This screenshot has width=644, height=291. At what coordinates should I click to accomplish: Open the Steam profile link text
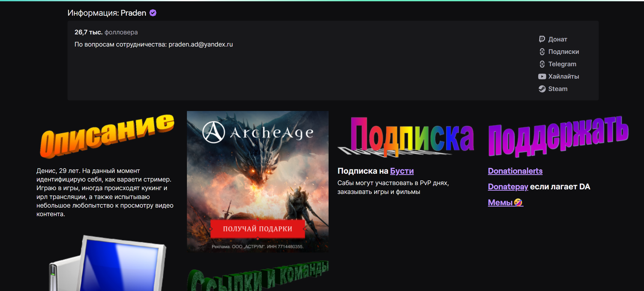557,89
